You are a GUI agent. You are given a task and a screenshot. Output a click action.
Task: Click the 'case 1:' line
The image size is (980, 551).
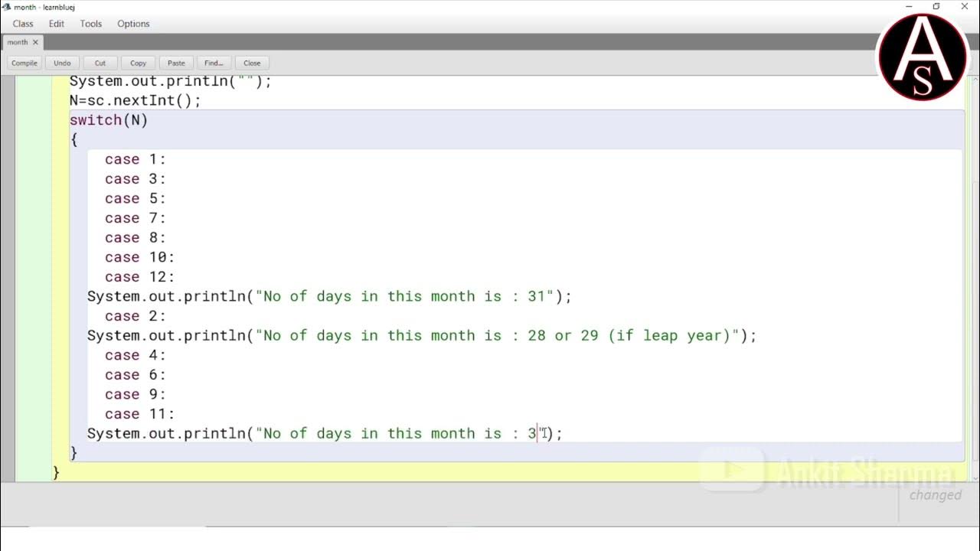136,159
